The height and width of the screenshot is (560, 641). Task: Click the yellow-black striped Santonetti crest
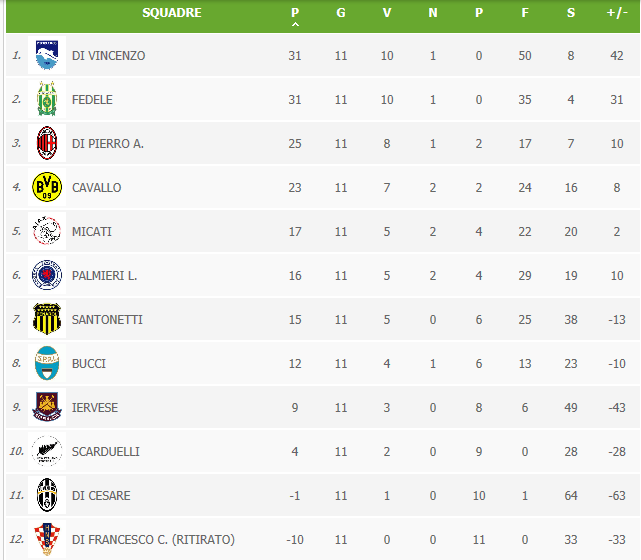point(47,319)
